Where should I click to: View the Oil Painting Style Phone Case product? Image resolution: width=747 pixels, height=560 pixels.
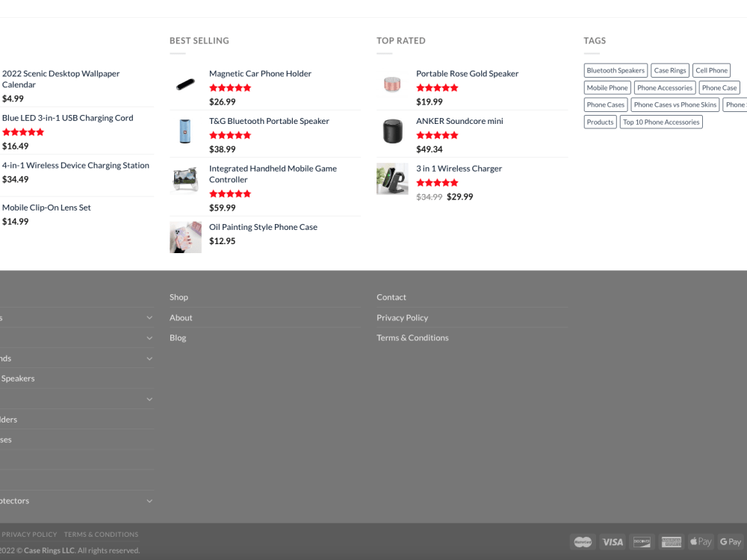pos(263,226)
